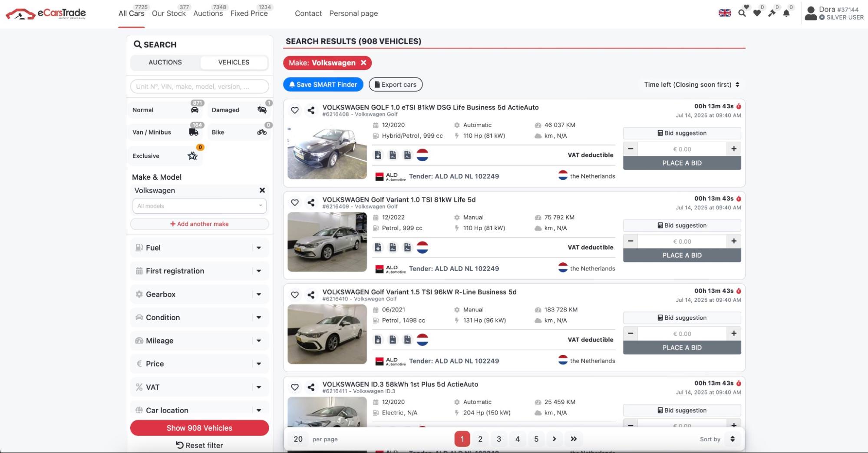Switch search to AUCTIONS tab
Screen dimensions: 868x453
coord(165,63)
